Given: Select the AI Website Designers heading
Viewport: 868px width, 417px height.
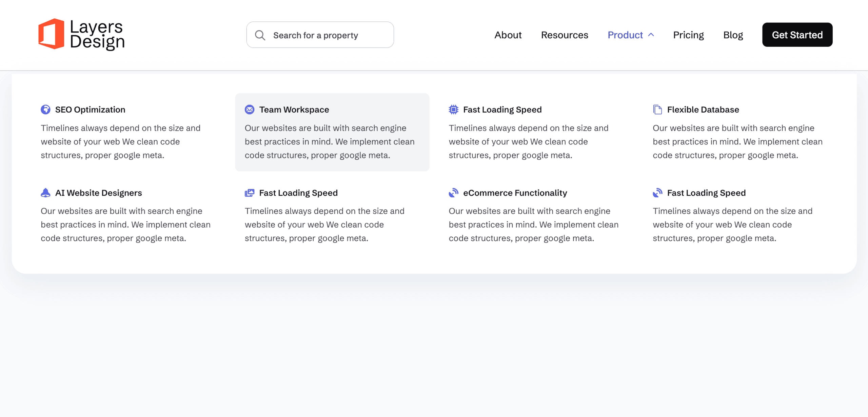Looking at the screenshot, I should (x=98, y=193).
